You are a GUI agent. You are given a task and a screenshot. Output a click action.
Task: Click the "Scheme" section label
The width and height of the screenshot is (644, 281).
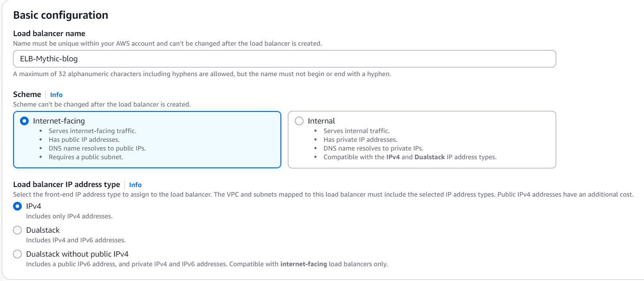(x=27, y=94)
